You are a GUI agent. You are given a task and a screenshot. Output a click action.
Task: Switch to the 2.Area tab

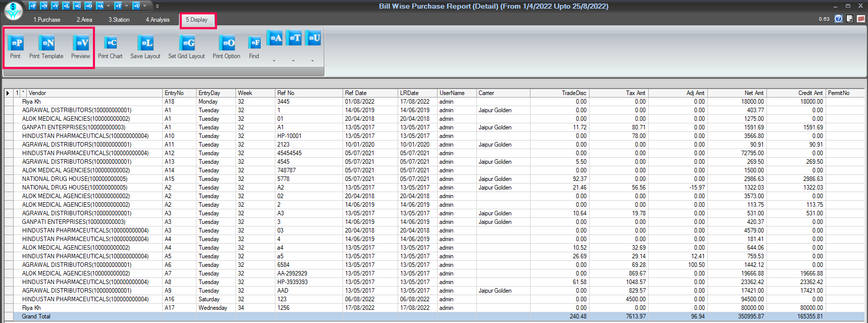point(84,20)
